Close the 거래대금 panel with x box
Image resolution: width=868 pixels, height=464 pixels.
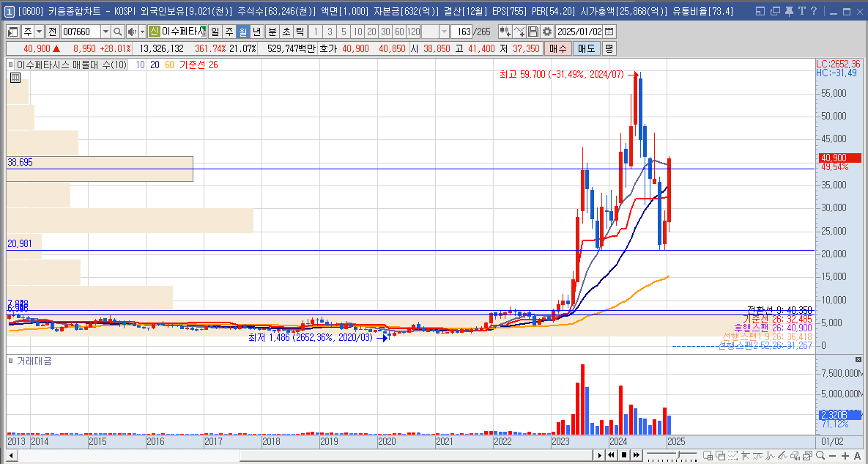(858, 359)
